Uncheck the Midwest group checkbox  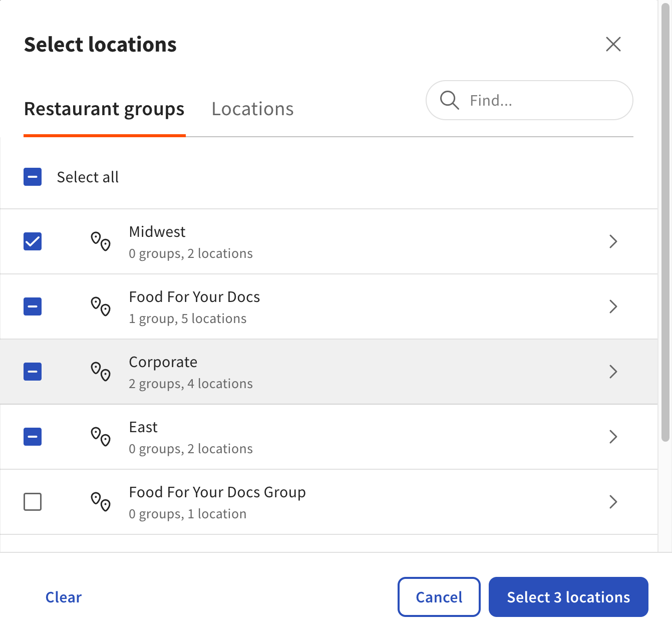click(33, 241)
